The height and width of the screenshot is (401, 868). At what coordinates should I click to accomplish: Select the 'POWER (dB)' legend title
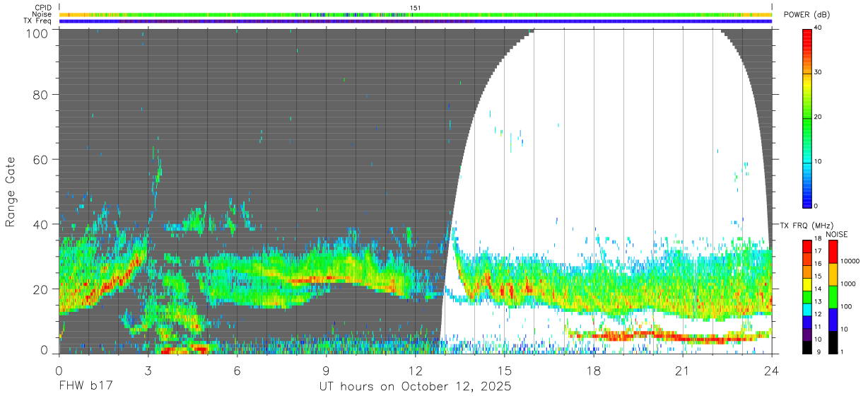807,15
